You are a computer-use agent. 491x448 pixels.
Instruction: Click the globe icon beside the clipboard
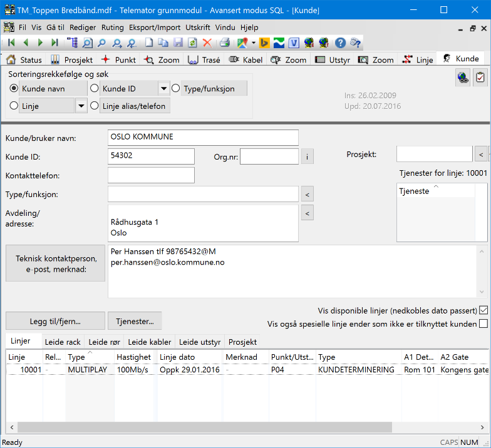coord(463,78)
